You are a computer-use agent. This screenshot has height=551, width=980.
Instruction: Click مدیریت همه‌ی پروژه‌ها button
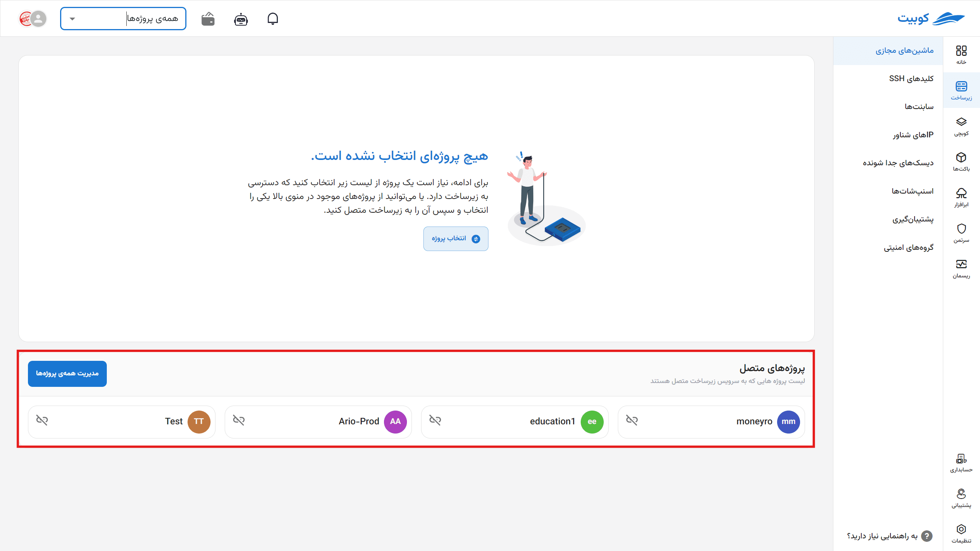pos(67,373)
